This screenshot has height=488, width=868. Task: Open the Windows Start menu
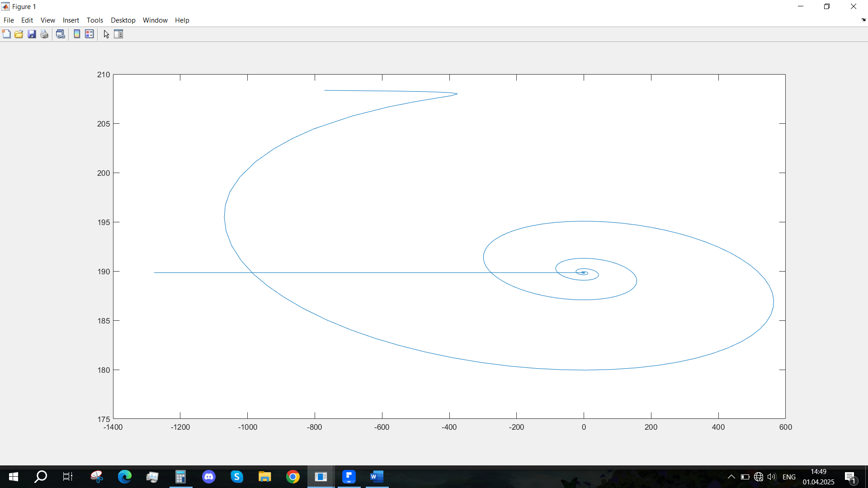click(14, 477)
